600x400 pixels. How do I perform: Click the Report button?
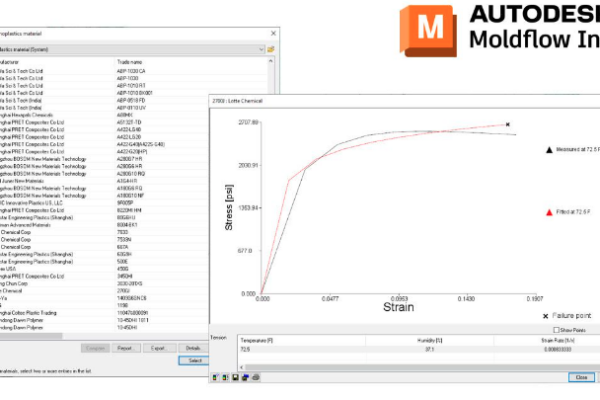(x=126, y=348)
